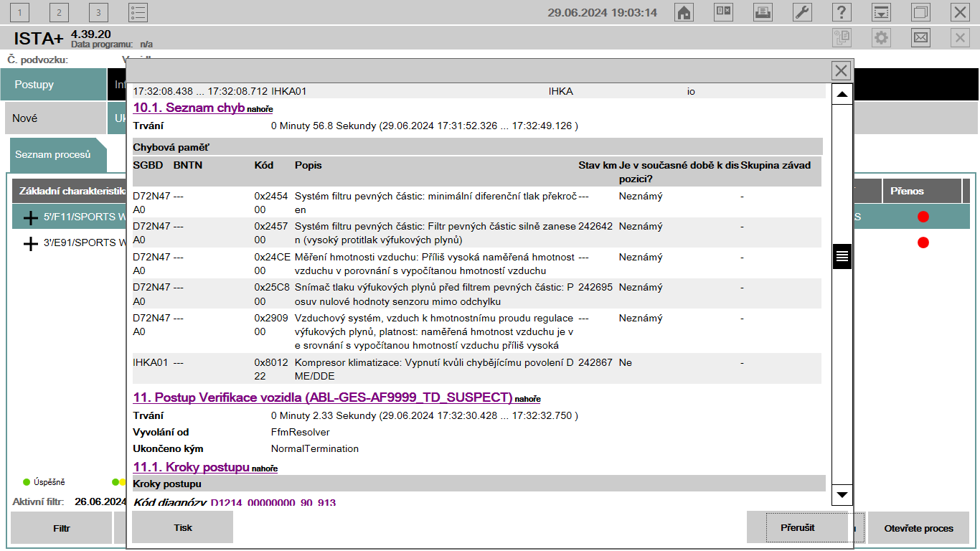This screenshot has height=551, width=980.
Task: Open '11. Postup Verifikace vozidla' link
Action: [x=323, y=397]
